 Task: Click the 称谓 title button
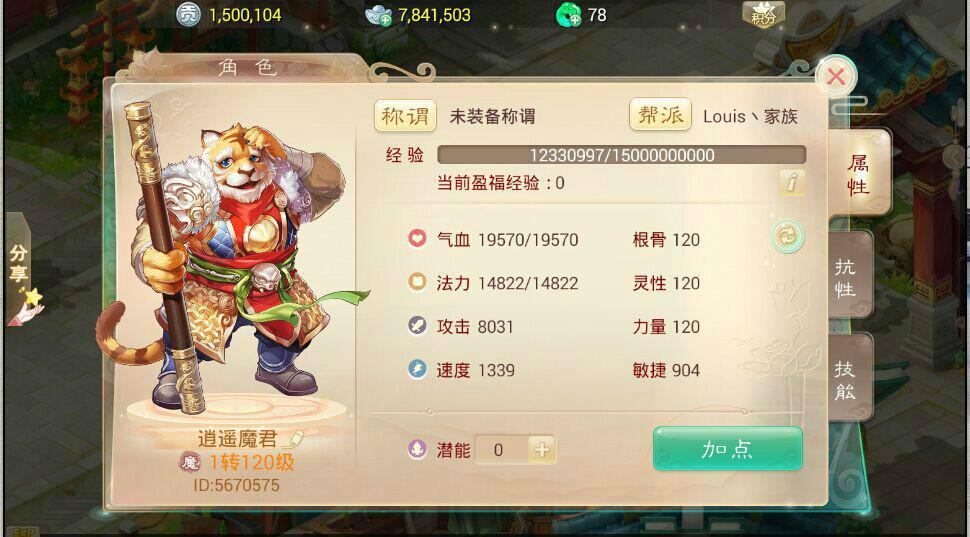(x=405, y=116)
